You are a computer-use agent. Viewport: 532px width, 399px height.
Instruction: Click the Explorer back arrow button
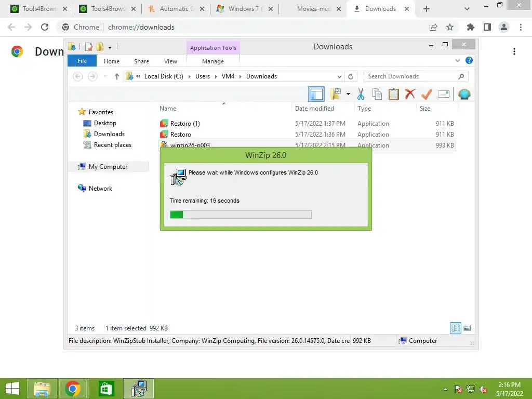pos(78,76)
